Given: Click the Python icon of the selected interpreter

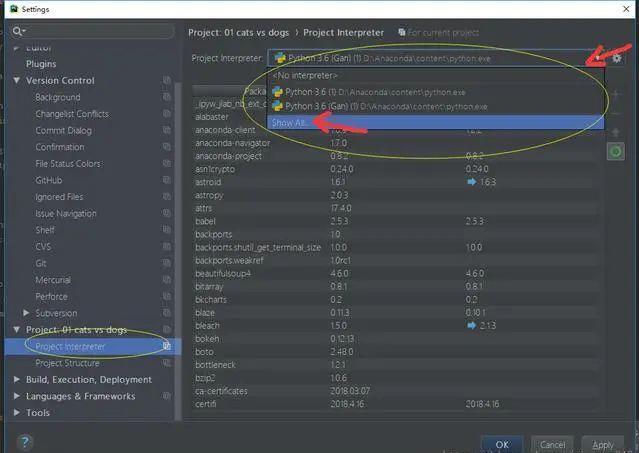Looking at the screenshot, I should pos(280,58).
